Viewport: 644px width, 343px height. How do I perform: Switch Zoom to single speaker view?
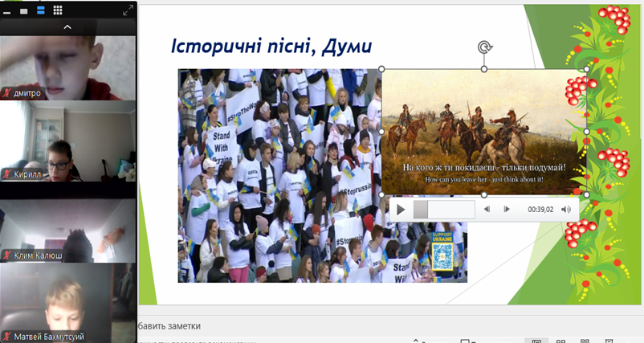[x=24, y=10]
